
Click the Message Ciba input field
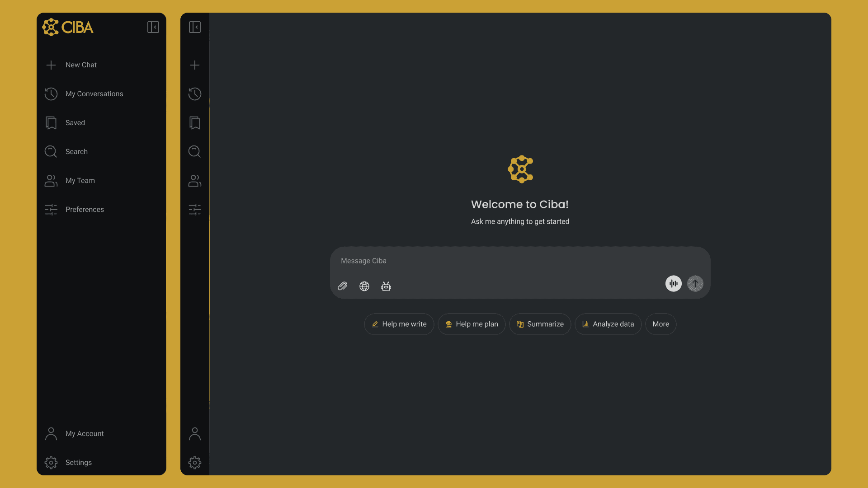click(497, 261)
